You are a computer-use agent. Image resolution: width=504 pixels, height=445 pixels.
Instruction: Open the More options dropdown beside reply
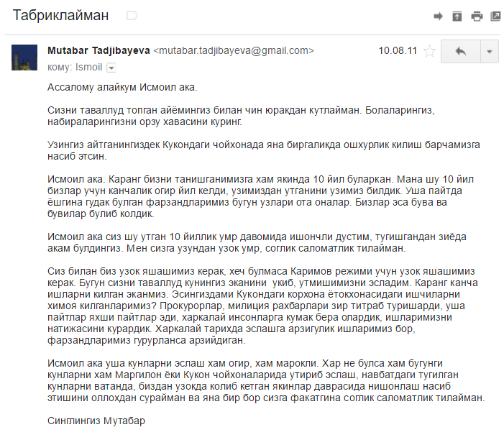click(489, 51)
